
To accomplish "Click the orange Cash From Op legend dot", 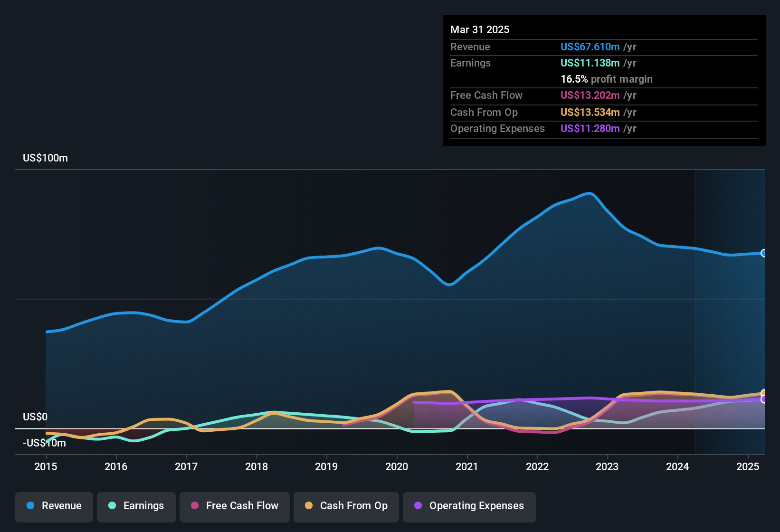I will click(309, 506).
